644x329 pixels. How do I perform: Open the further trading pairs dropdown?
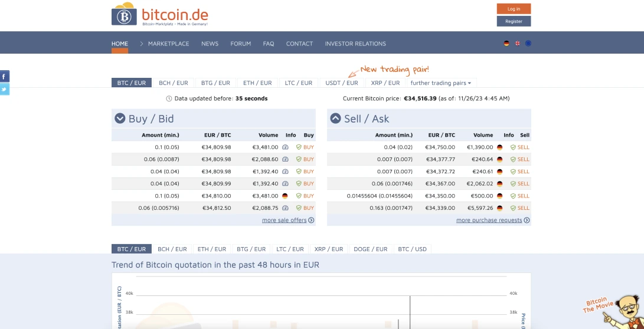pyautogui.click(x=441, y=83)
